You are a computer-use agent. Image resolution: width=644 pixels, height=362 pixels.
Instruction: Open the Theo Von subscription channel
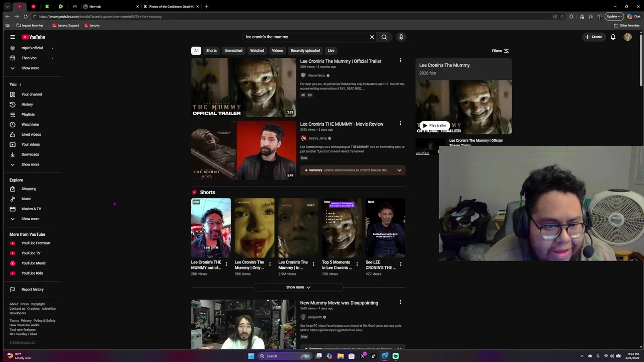[x=29, y=58]
